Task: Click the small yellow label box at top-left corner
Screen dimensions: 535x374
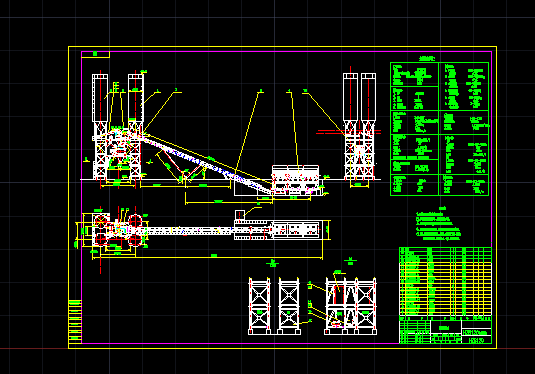Action: click(95, 54)
